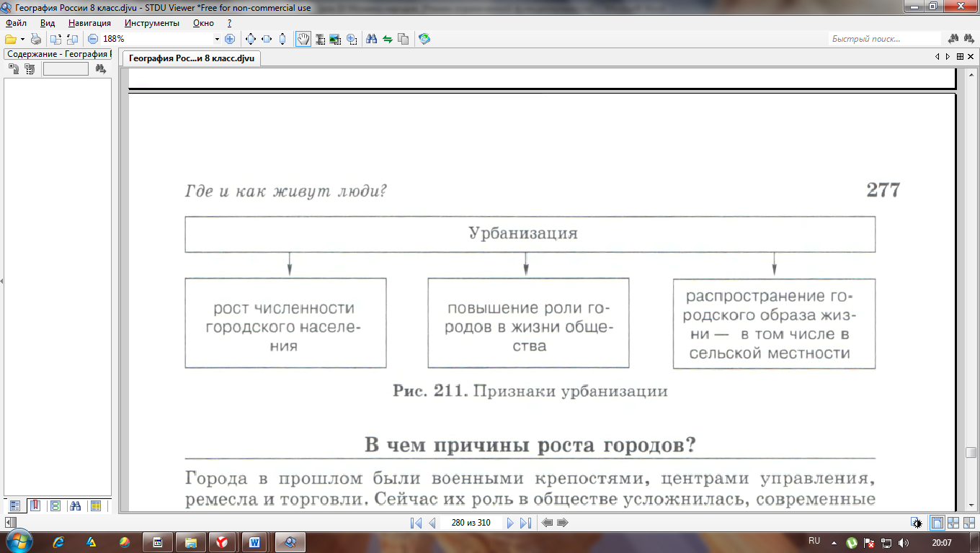Open Find with toolbar binoculars
The image size is (980, 553).
(x=372, y=39)
